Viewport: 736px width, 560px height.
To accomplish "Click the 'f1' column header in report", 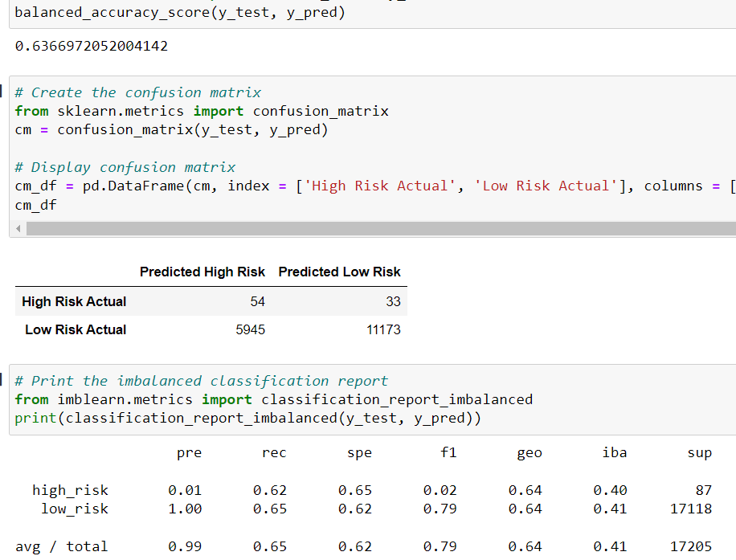I will coord(448,452).
